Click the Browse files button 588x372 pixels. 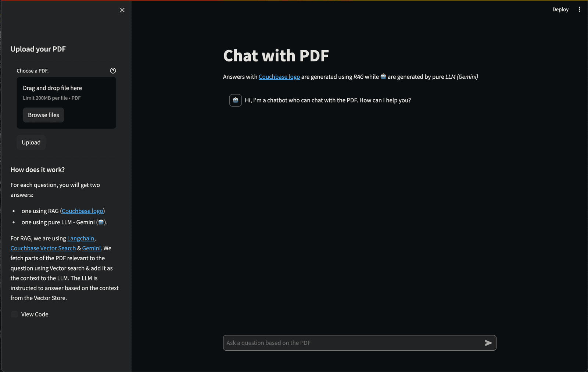(x=43, y=115)
